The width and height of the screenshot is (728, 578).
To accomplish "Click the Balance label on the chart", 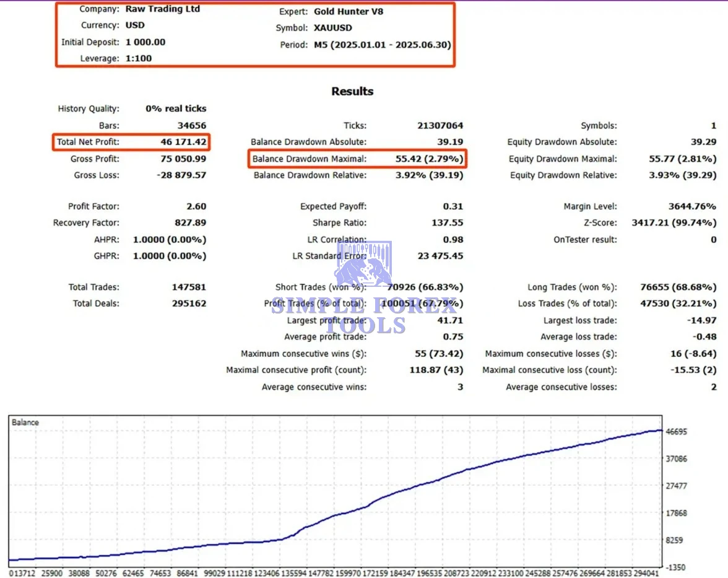I will click(x=25, y=423).
